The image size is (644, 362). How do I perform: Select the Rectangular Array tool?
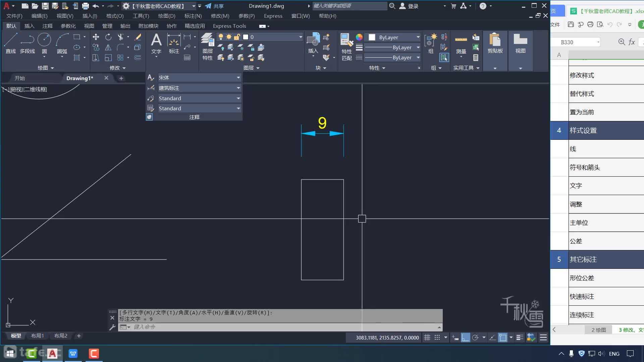[x=120, y=58]
